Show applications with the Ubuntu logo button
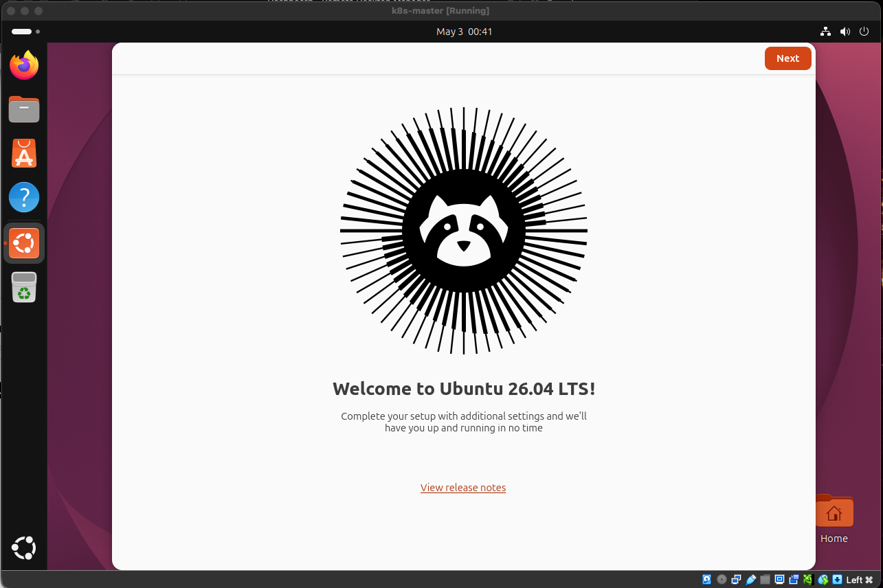This screenshot has height=588, width=883. pyautogui.click(x=24, y=548)
